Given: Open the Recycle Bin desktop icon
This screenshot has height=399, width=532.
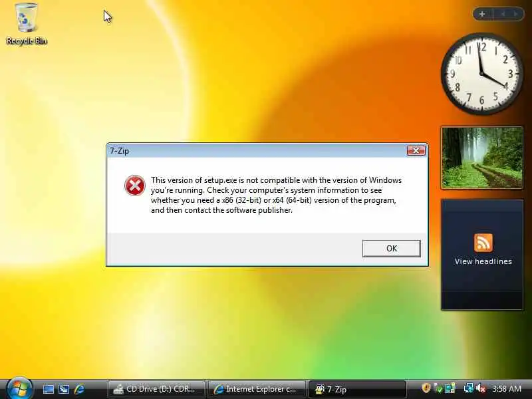Looking at the screenshot, I should click(27, 24).
